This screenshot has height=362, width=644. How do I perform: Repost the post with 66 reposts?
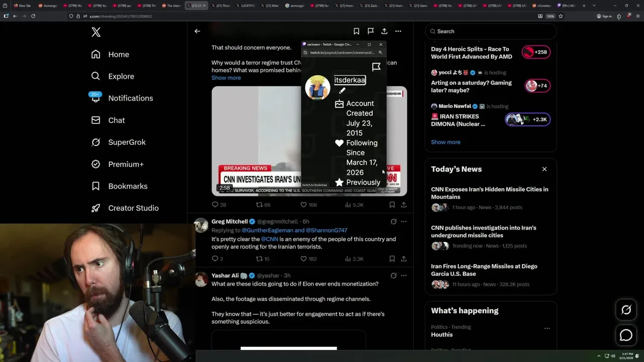(x=263, y=205)
